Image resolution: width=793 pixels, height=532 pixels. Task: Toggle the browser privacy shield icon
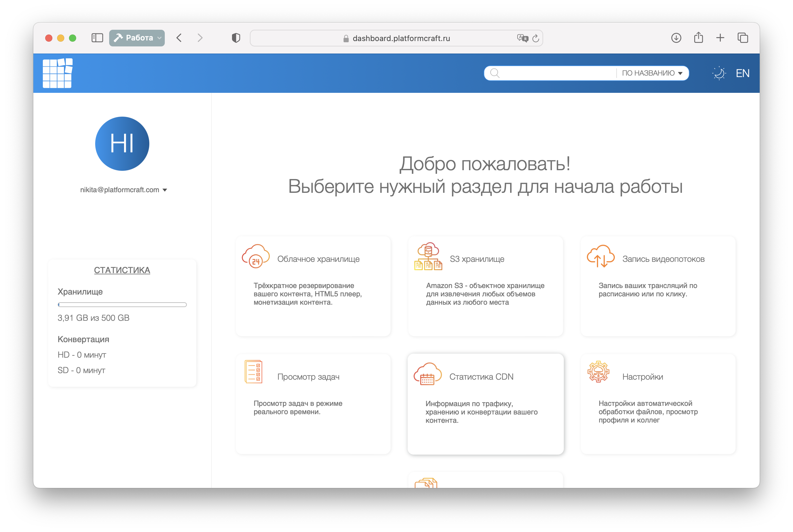click(x=236, y=38)
